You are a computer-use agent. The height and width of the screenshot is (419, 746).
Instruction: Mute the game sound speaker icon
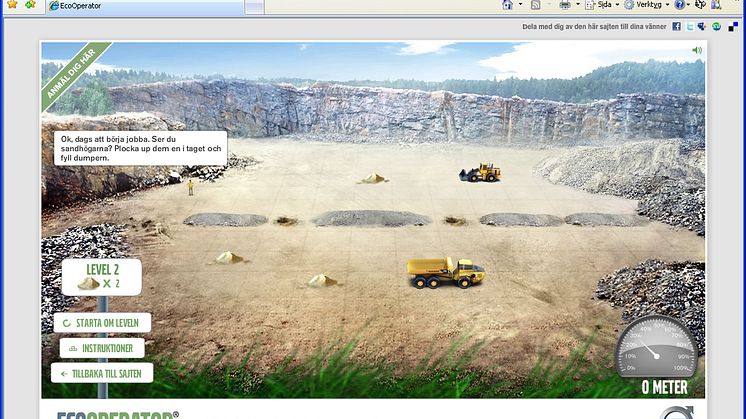pos(697,49)
